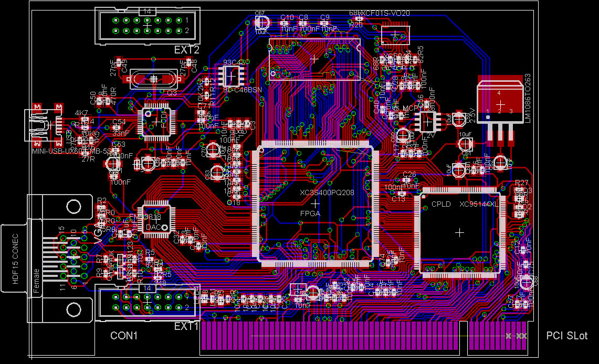Click the 33nF value label
The image size is (599, 364).
pyautogui.click(x=121, y=133)
